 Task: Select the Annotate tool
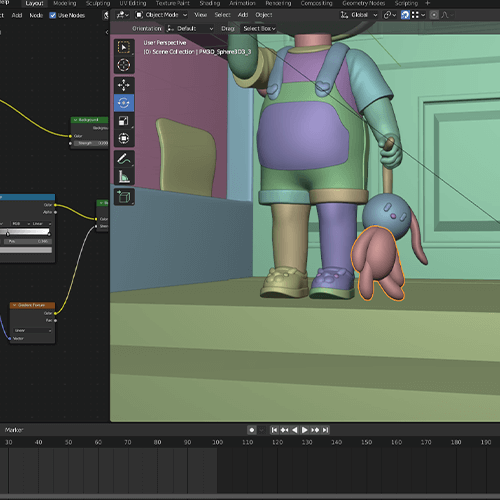pyautogui.click(x=124, y=159)
